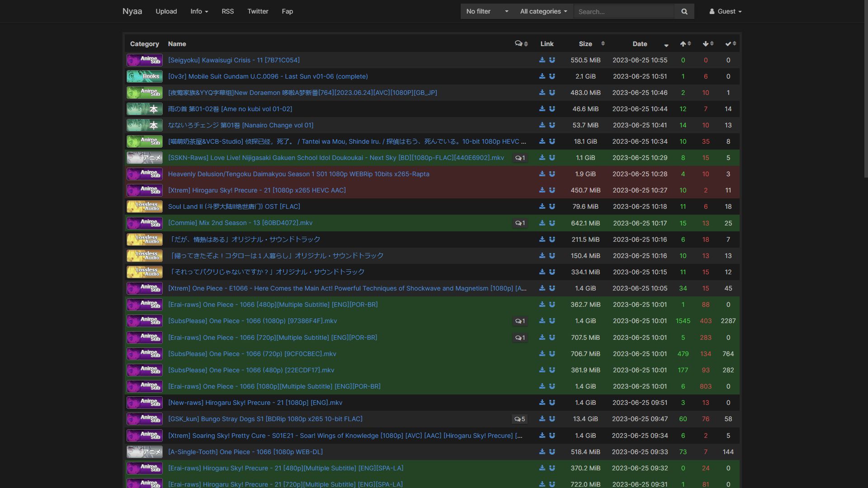Open the RSS feed link
Image resolution: width=868 pixels, height=488 pixels.
tap(227, 12)
